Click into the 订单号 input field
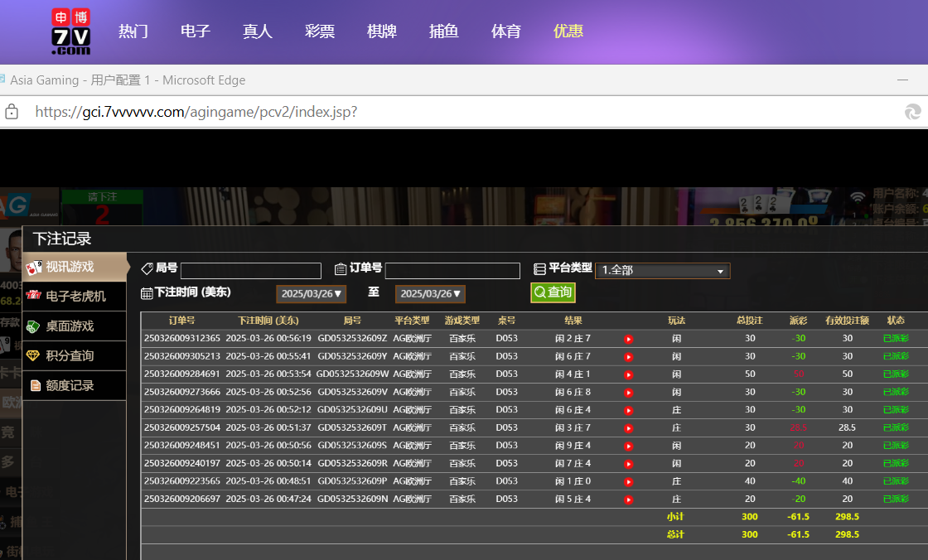Screen dimensions: 928x560 (452, 271)
